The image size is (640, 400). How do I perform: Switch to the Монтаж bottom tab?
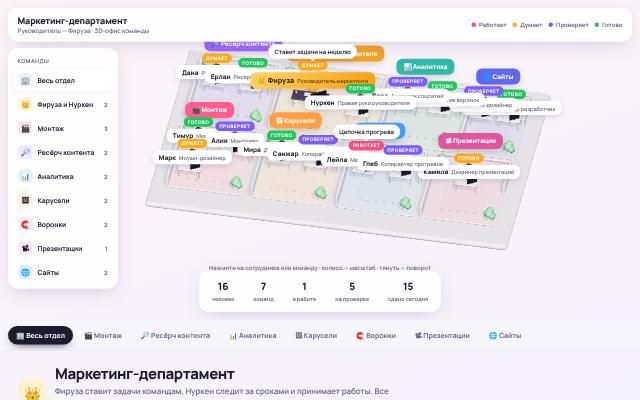point(103,336)
